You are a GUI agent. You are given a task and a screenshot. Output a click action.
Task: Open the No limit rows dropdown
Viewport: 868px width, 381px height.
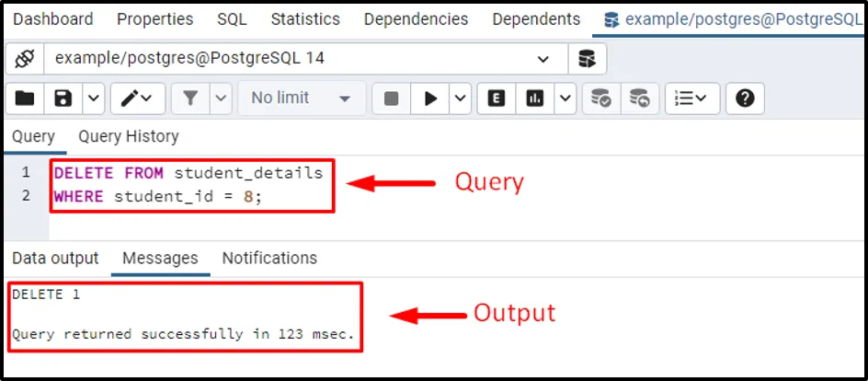[302, 98]
